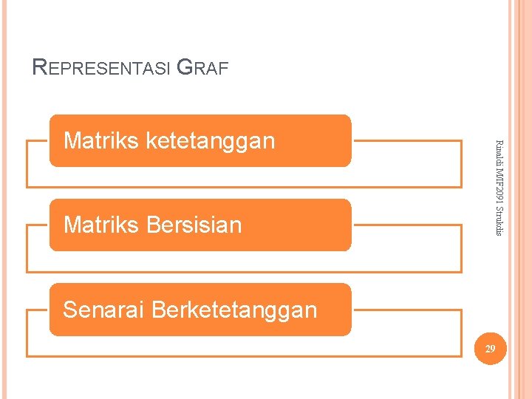Click the large "G" in the title
This screenshot has width=532, height=399.
pos(186,68)
